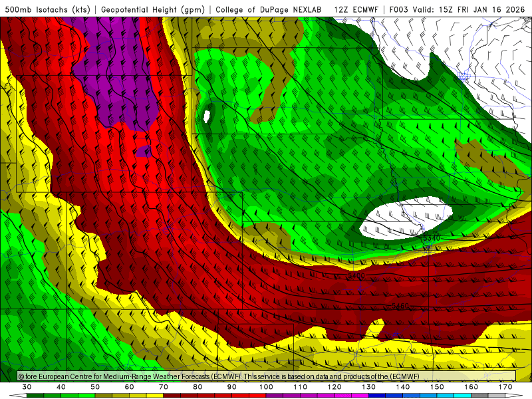Click 'College of DuPage NEXLAB' in header

[268, 10]
